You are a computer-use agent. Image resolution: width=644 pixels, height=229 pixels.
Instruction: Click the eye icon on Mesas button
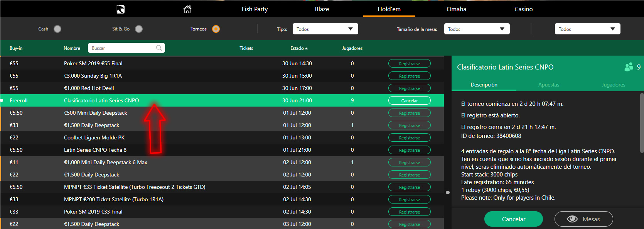pos(572,219)
